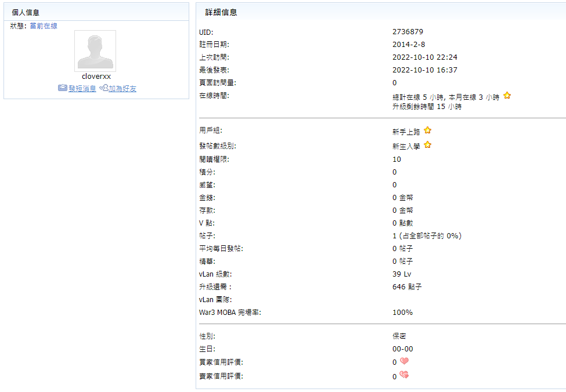The width and height of the screenshot is (566, 392).
Task: Click the 詳細信息 panel header
Action: click(381, 12)
